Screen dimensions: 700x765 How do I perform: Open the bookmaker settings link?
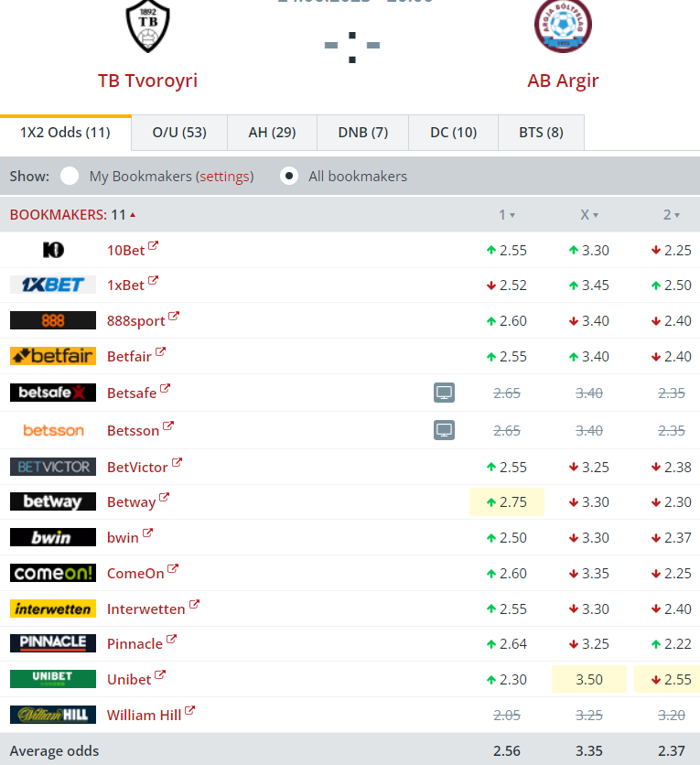(x=224, y=177)
